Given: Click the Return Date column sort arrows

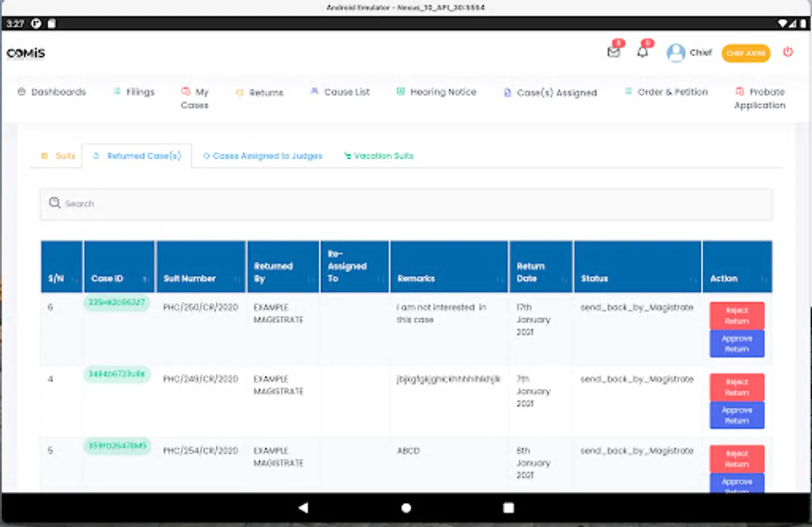Looking at the screenshot, I should 565,279.
